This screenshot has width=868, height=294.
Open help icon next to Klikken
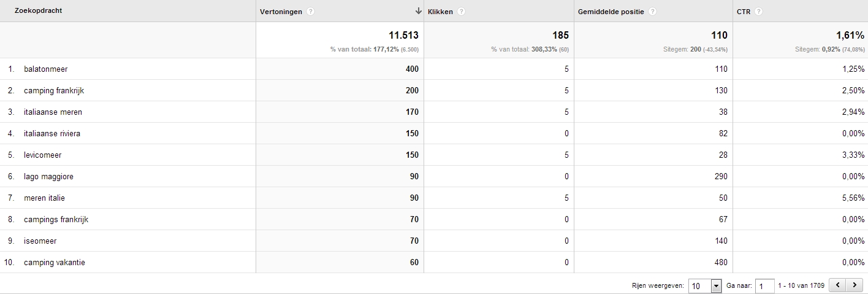click(x=461, y=12)
